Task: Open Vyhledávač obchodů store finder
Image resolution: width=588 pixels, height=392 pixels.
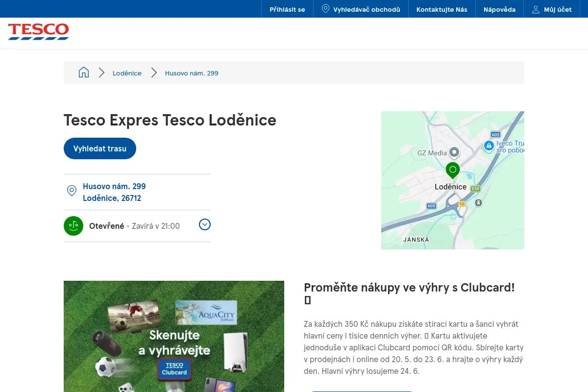Action: pos(361,9)
